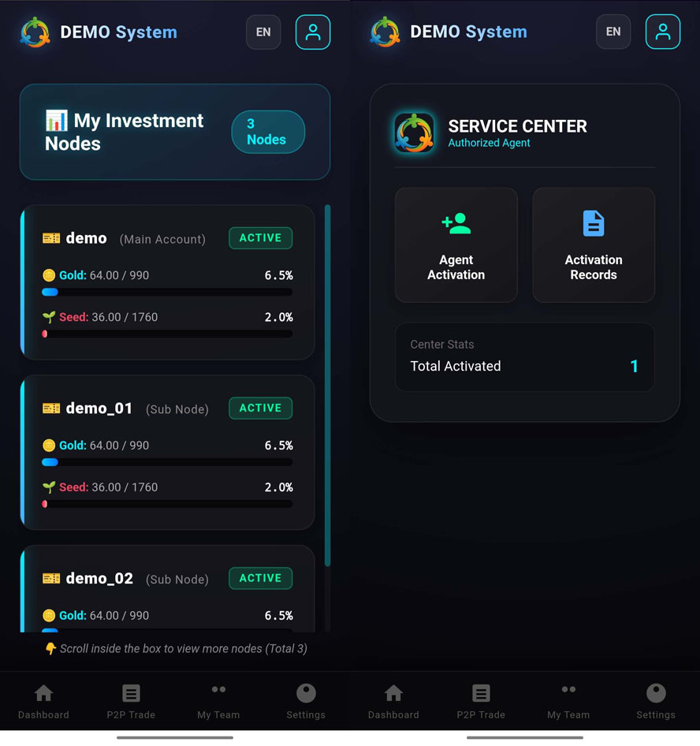Viewport: 700px width, 746px height.
Task: Click the Service Center logo icon
Action: tap(415, 132)
